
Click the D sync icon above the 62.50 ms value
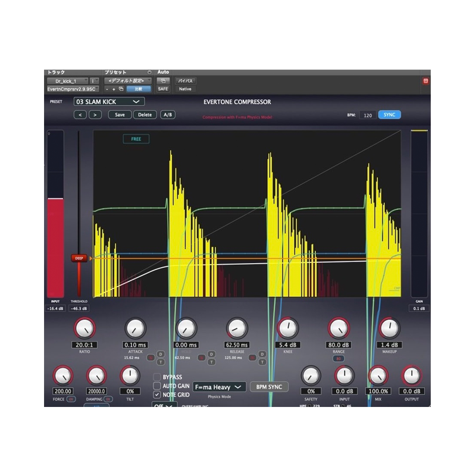(x=212, y=353)
